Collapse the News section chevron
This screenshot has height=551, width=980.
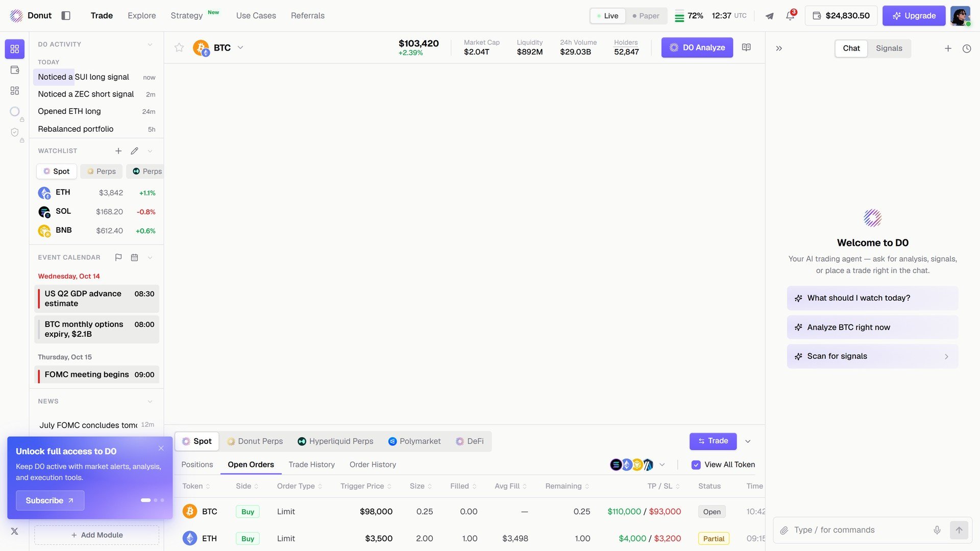(x=150, y=402)
